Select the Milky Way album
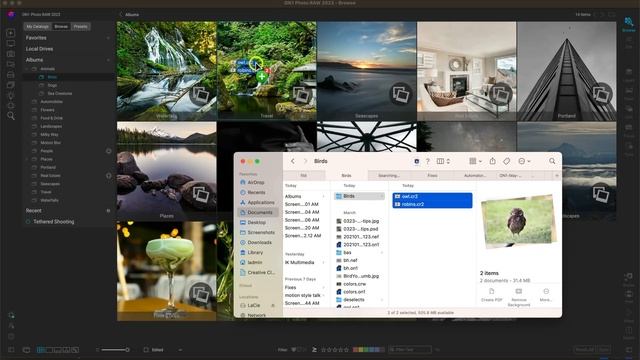The image size is (640, 360). 49,135
